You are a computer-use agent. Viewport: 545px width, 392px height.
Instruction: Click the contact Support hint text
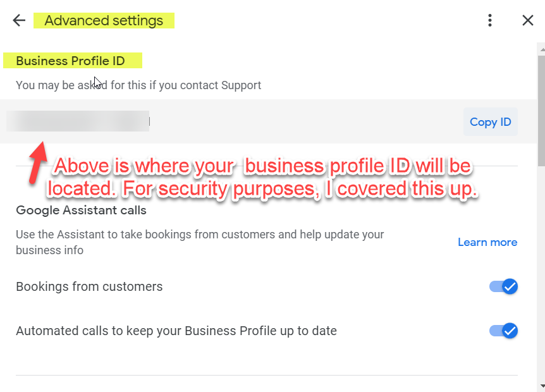pos(138,85)
